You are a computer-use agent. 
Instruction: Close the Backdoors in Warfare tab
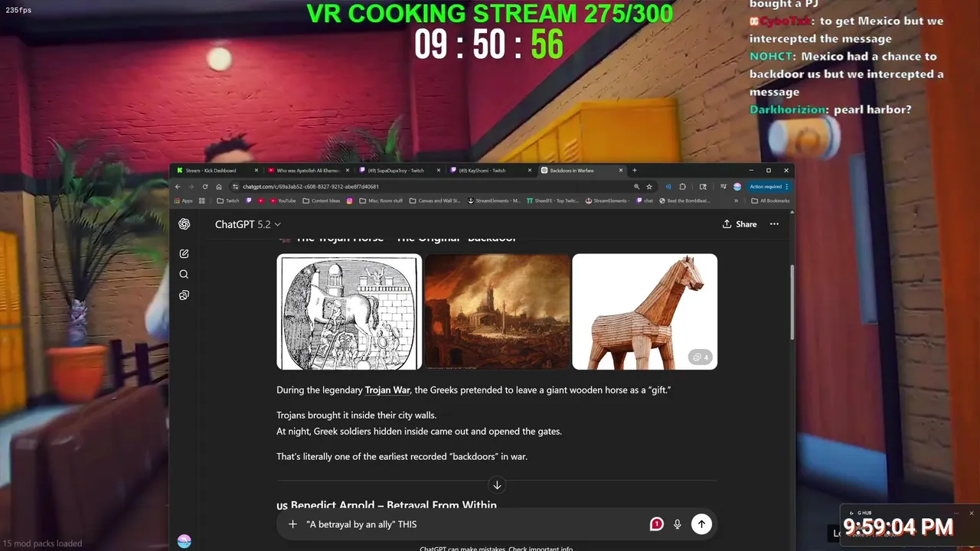click(x=621, y=171)
